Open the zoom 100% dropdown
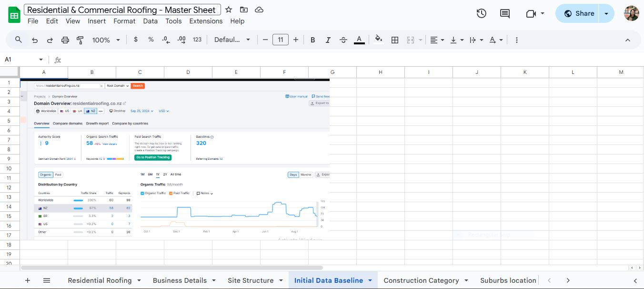644x289 pixels. [106, 40]
